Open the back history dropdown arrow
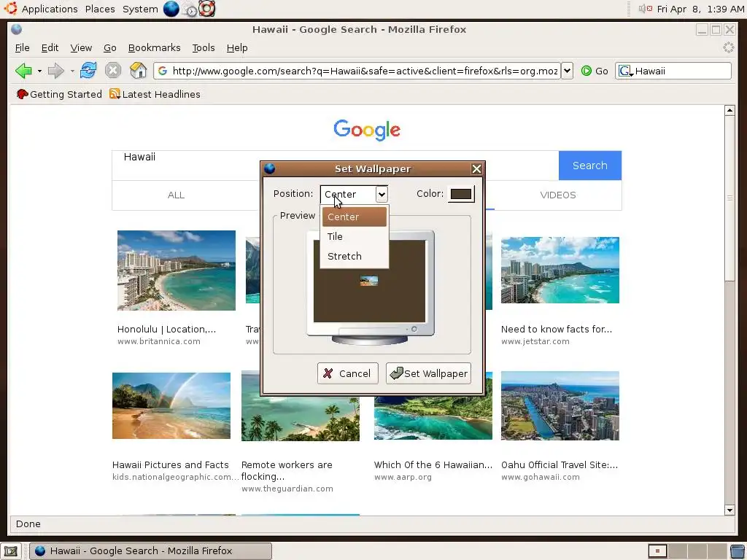The width and height of the screenshot is (747, 560). pyautogui.click(x=39, y=71)
